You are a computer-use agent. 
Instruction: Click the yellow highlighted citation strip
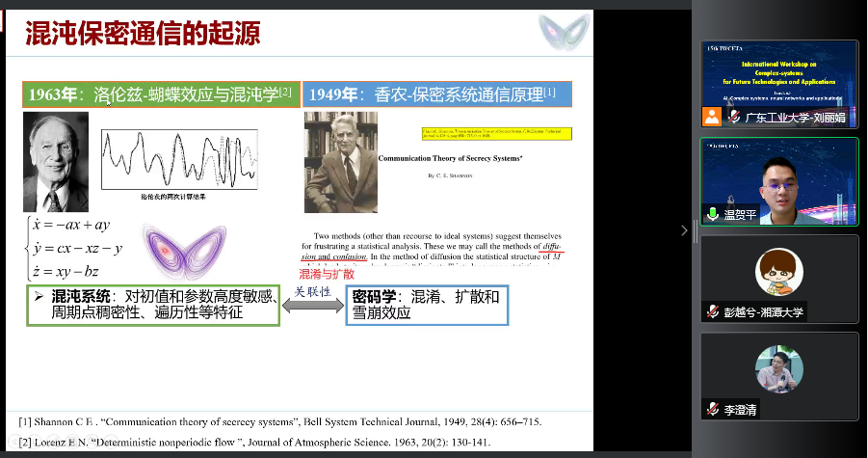[x=496, y=133]
